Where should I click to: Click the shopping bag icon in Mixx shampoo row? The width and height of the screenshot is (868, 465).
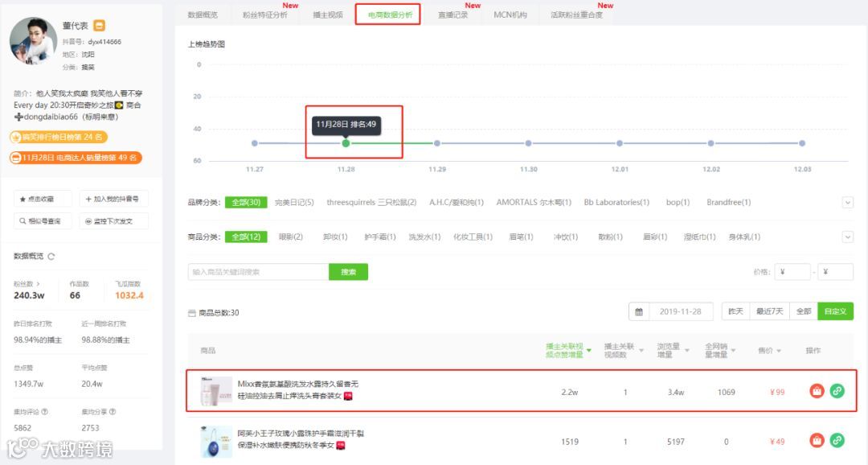pyautogui.click(x=817, y=391)
